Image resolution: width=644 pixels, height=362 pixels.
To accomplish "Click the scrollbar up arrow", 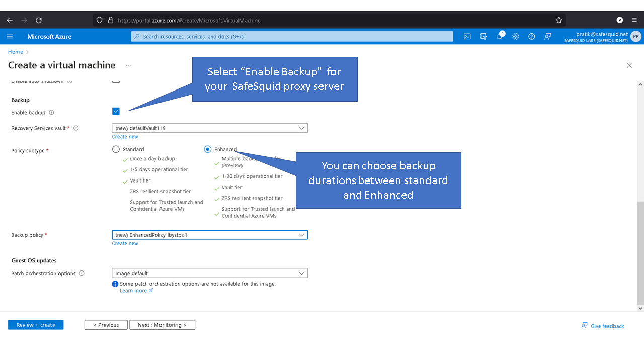I will tap(640, 84).
